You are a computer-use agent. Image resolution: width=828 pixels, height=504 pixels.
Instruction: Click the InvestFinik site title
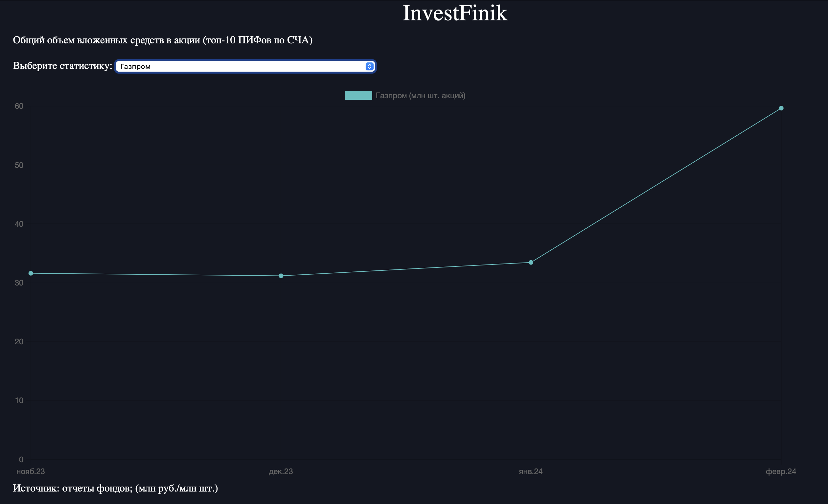tap(455, 13)
